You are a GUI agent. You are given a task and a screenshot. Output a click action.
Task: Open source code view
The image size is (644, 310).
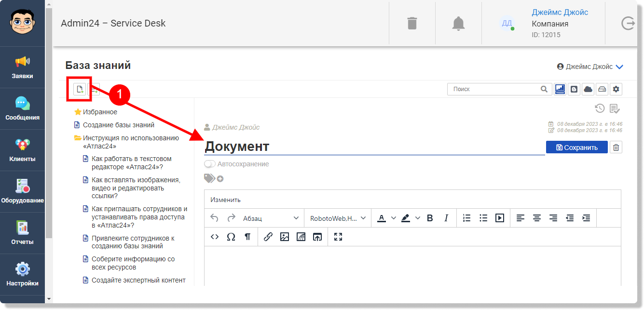[215, 237]
